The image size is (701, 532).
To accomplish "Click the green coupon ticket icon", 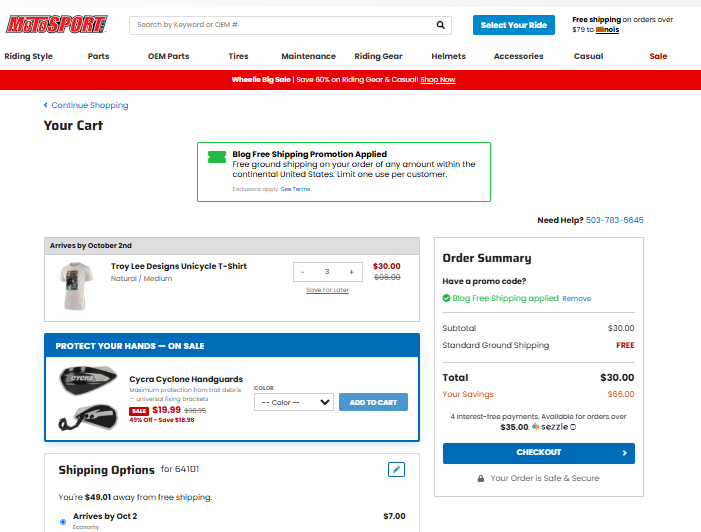I will pyautogui.click(x=217, y=157).
